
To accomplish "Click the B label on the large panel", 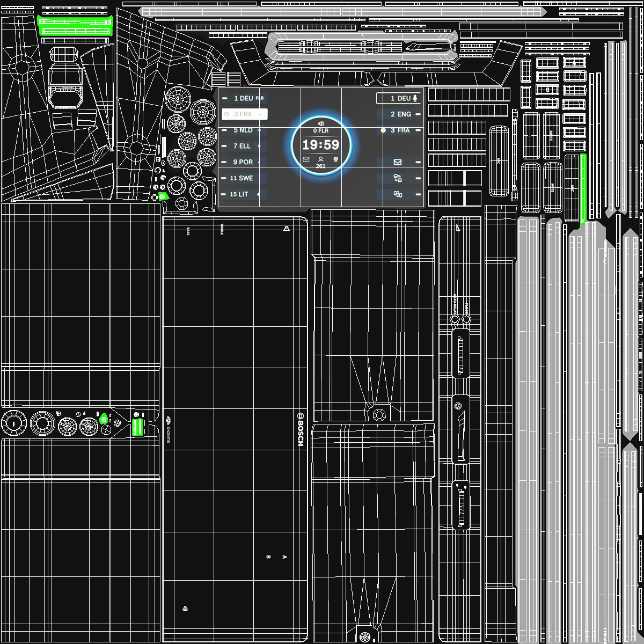I will point(268,558).
